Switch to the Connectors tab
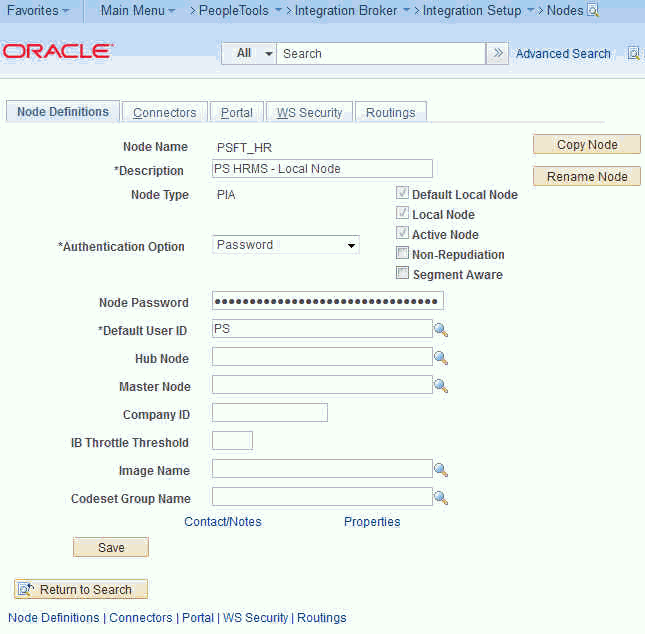The image size is (645, 634). point(165,112)
